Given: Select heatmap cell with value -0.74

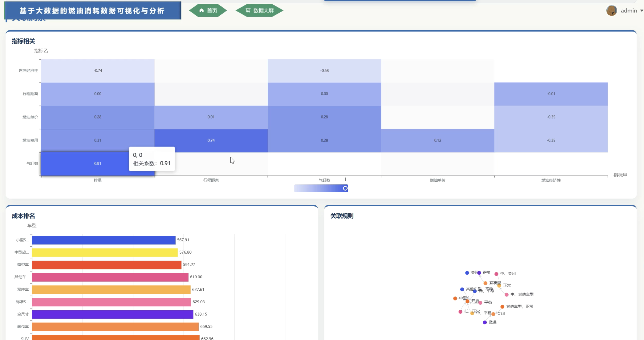Looking at the screenshot, I should 98,71.
